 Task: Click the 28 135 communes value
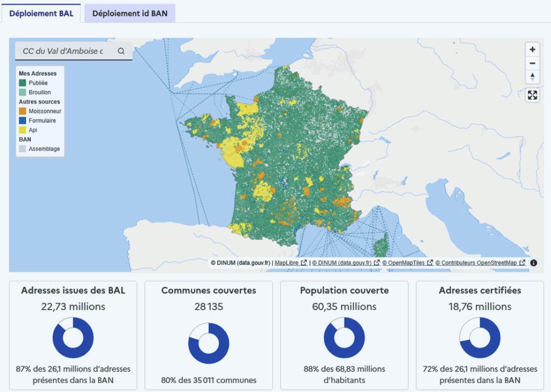(x=209, y=307)
